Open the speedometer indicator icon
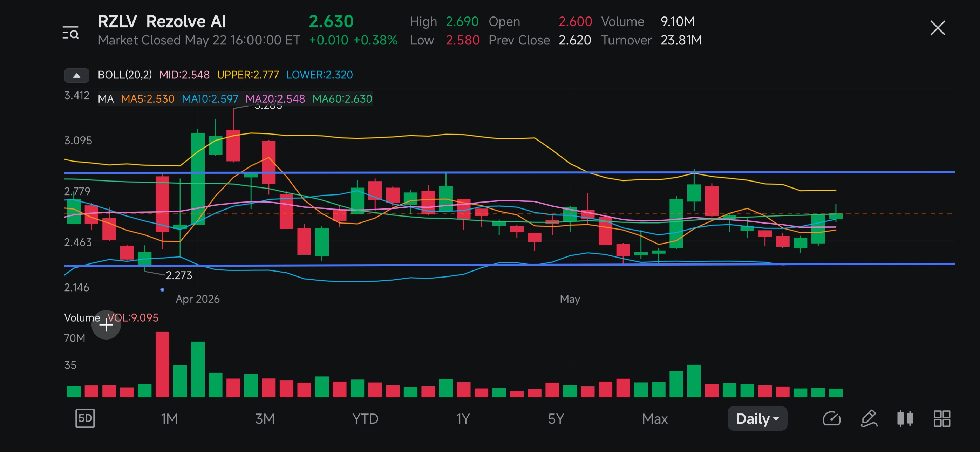This screenshot has width=980, height=452. tap(831, 419)
